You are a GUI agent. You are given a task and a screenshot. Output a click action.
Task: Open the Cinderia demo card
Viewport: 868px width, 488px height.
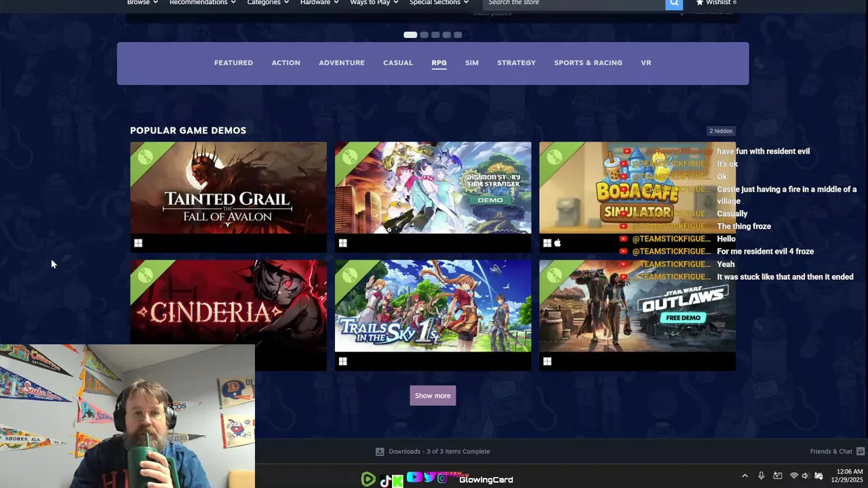pos(229,315)
